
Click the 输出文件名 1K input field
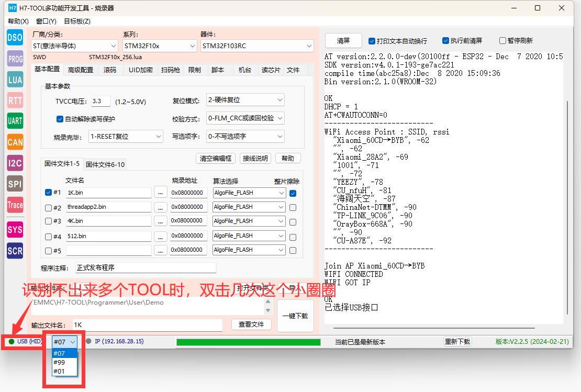tap(147, 325)
